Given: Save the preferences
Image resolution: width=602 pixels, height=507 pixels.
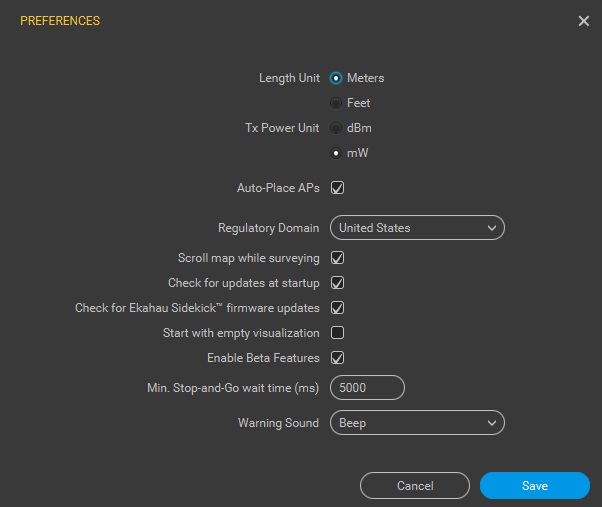Looking at the screenshot, I should (x=534, y=485).
